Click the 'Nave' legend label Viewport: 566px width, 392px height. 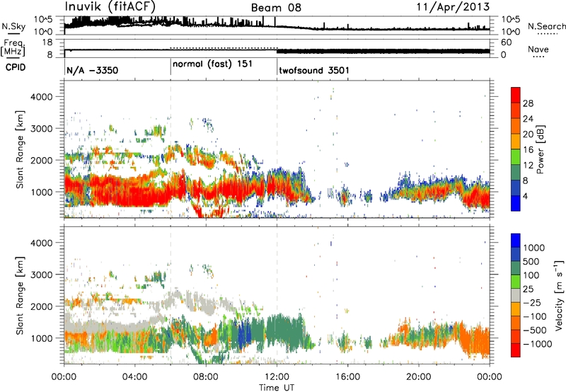538,50
